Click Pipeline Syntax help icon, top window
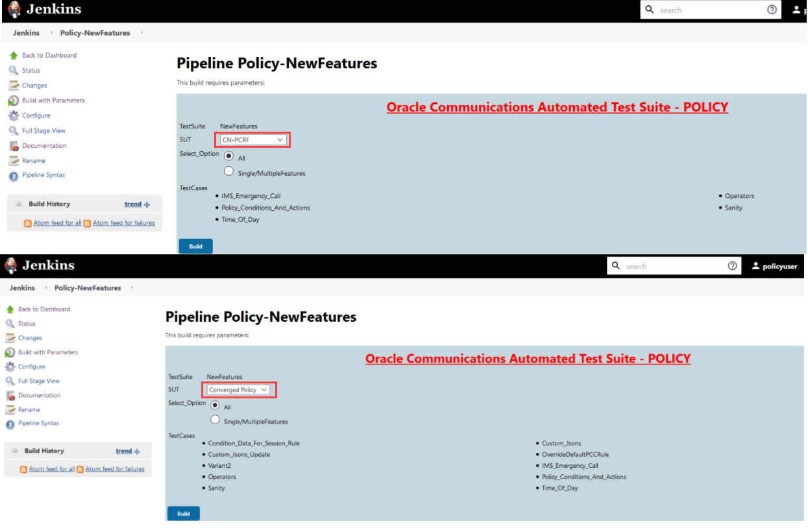808x532 pixels. pos(14,176)
